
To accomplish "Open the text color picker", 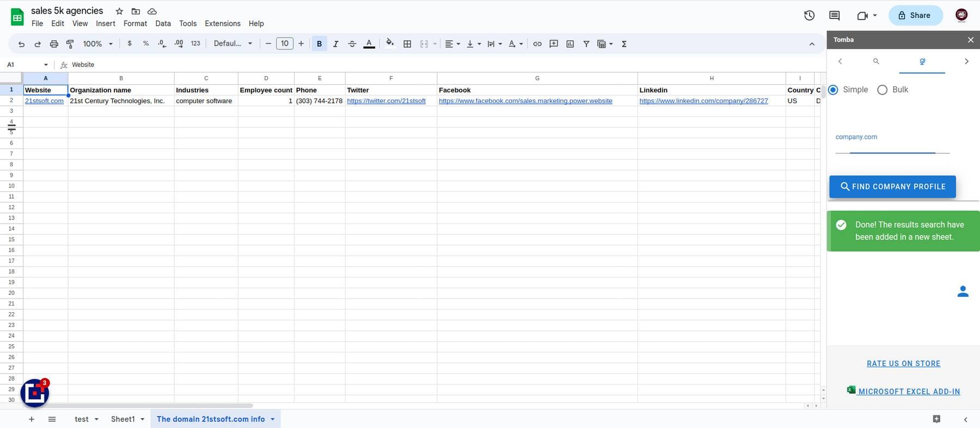I will pos(369,44).
